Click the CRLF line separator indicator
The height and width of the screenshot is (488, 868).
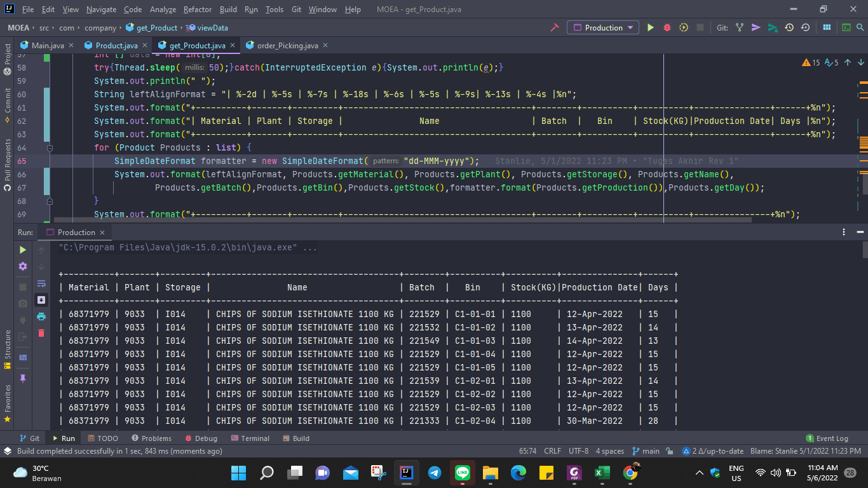tap(552, 451)
